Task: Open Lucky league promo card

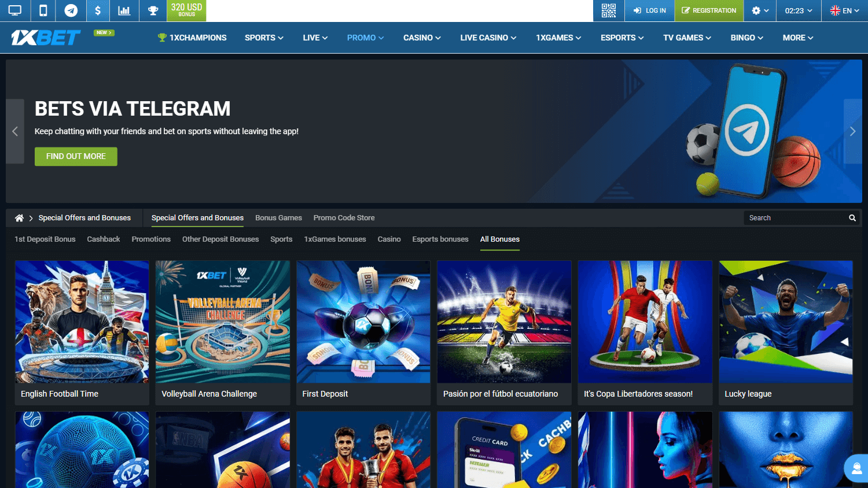Action: 786,332
